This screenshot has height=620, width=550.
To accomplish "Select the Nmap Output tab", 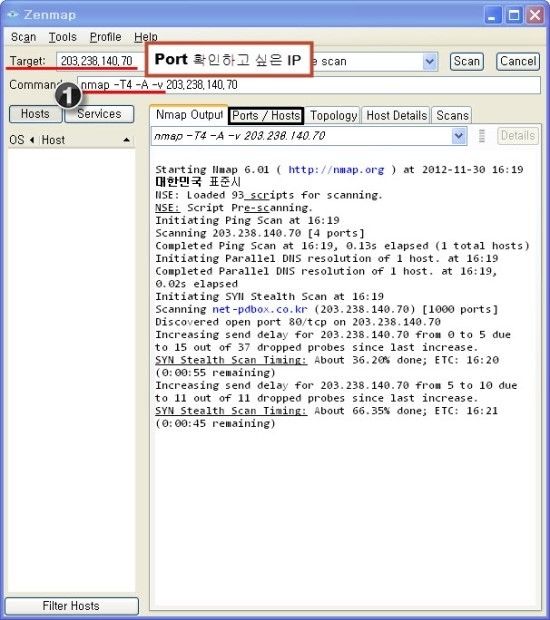I will click(x=189, y=115).
